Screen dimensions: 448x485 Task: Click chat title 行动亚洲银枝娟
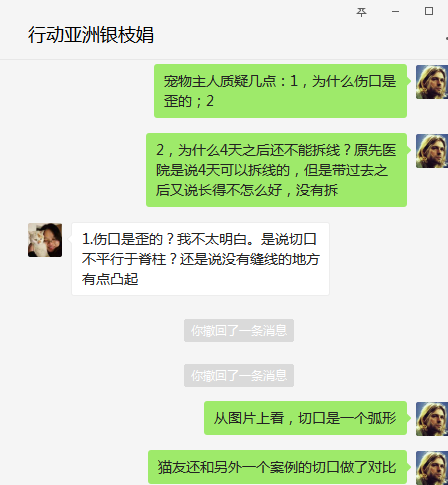(91, 35)
